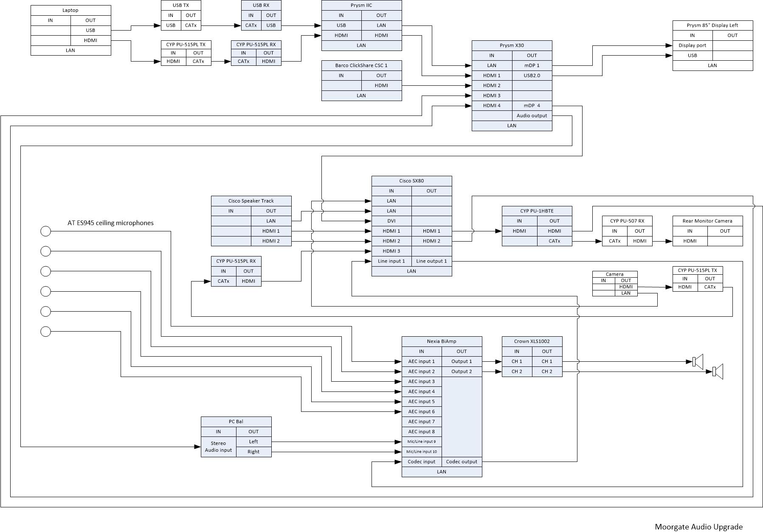The width and height of the screenshot is (763, 532).
Task: Click "AT ES945 ceiling microphones" label
Action: point(110,223)
